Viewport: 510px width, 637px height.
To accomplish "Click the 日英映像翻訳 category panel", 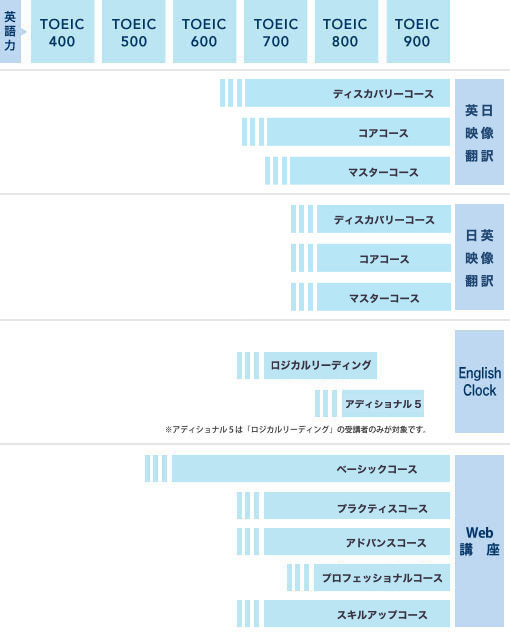I will click(x=480, y=257).
